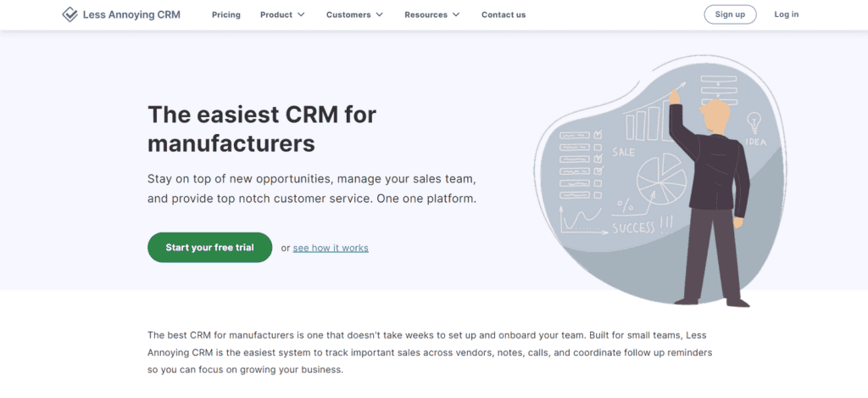868x398 pixels.
Task: Expand the Product dropdown chevron
Action: [x=301, y=15]
